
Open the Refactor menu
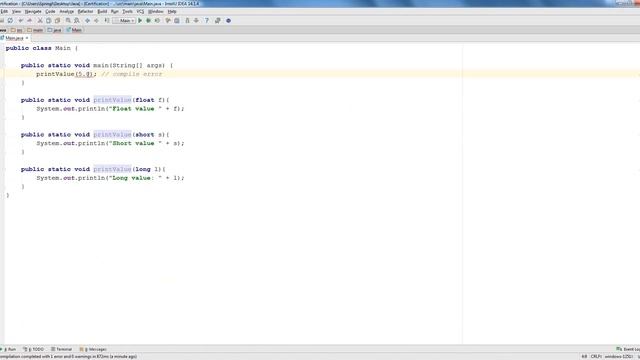coord(85,12)
